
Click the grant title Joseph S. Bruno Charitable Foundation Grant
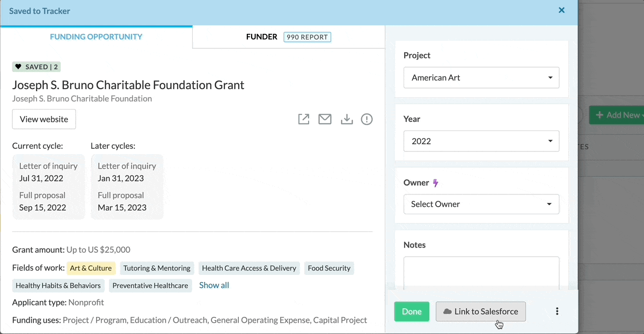[x=128, y=85]
